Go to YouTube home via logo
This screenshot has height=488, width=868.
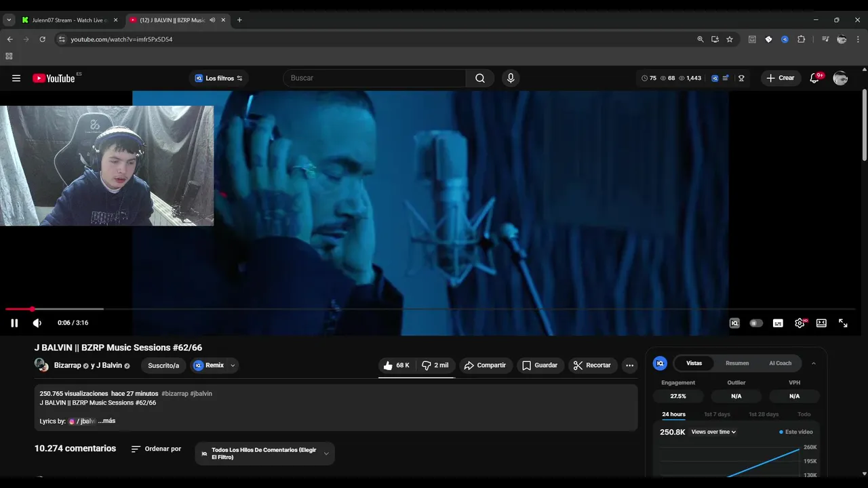pyautogui.click(x=54, y=78)
